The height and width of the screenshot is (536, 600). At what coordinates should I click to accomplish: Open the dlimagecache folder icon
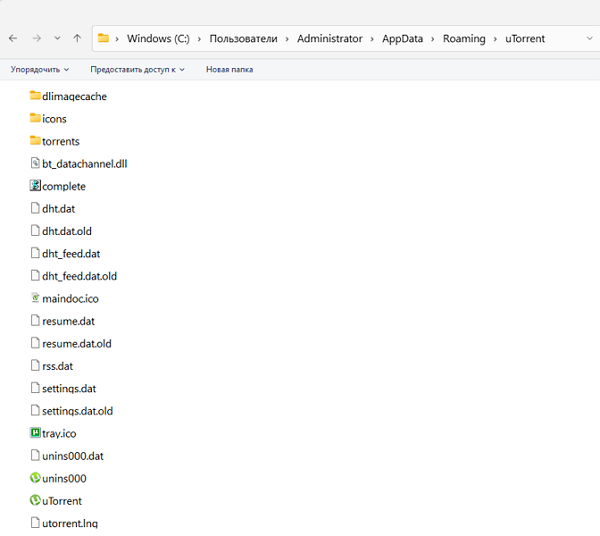click(35, 96)
